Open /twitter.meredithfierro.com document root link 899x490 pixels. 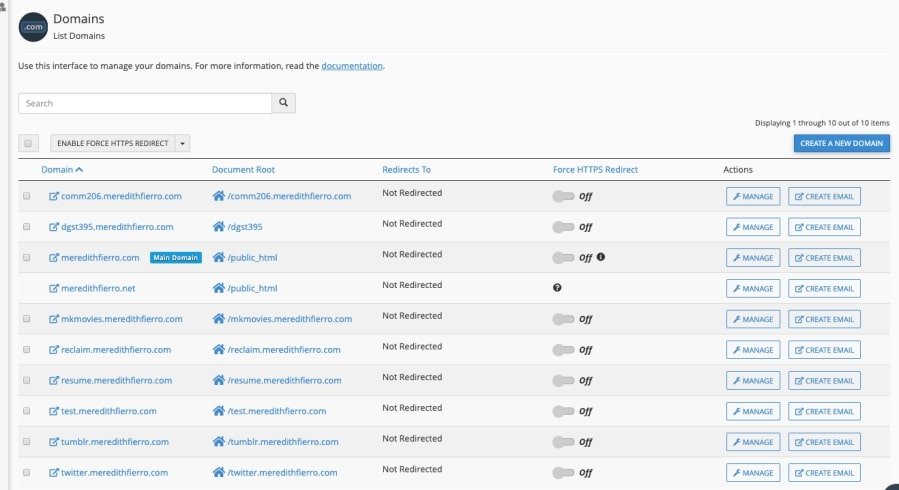pos(282,473)
